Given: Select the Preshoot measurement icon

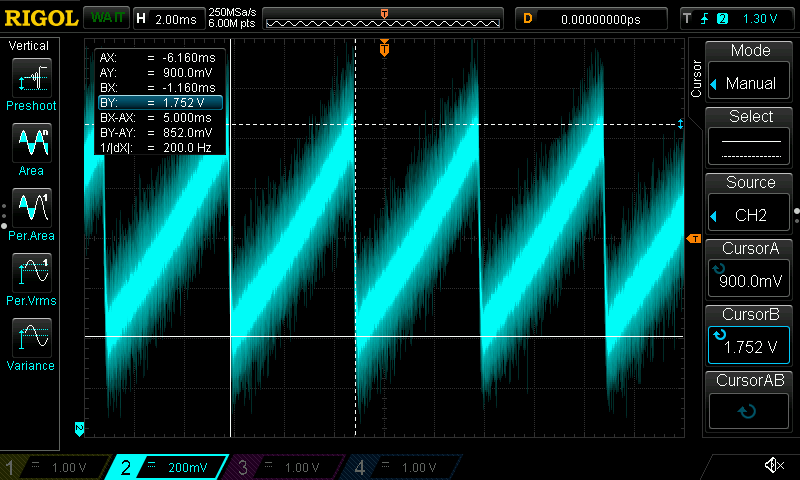Looking at the screenshot, I should click(31, 78).
